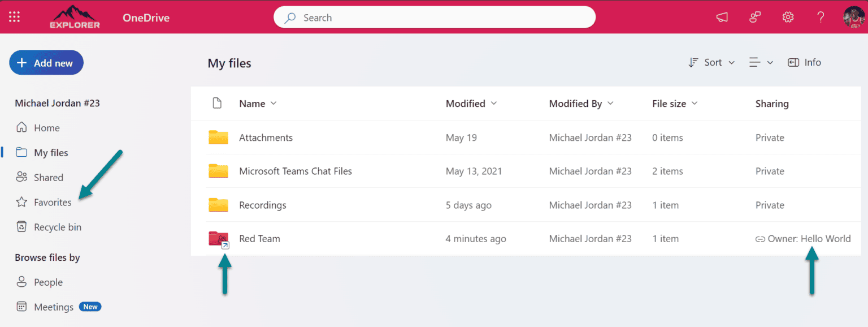
Task: Open the settings gear
Action: click(788, 17)
